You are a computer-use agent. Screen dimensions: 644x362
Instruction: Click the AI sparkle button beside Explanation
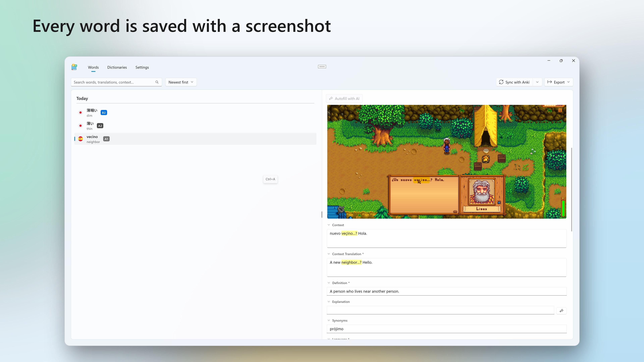561,311
